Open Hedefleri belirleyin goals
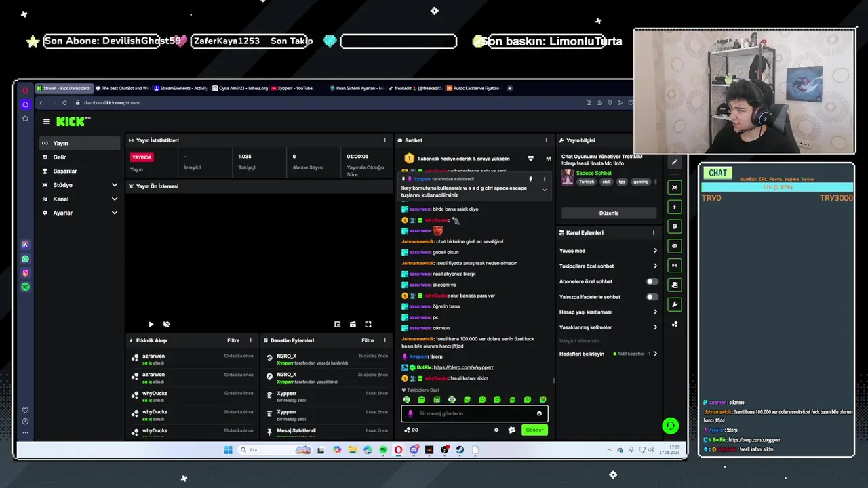Viewport: 868px width, 488px height. pyautogui.click(x=608, y=354)
